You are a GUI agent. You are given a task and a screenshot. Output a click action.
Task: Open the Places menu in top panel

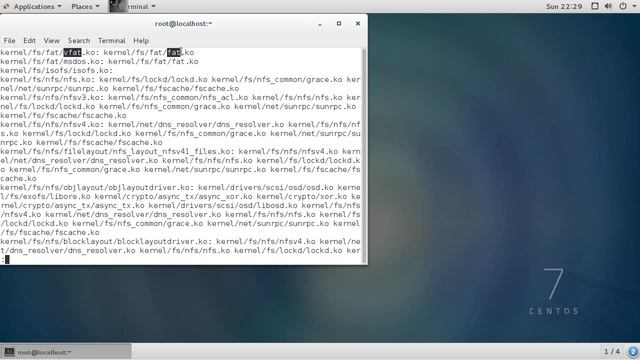(x=85, y=7)
